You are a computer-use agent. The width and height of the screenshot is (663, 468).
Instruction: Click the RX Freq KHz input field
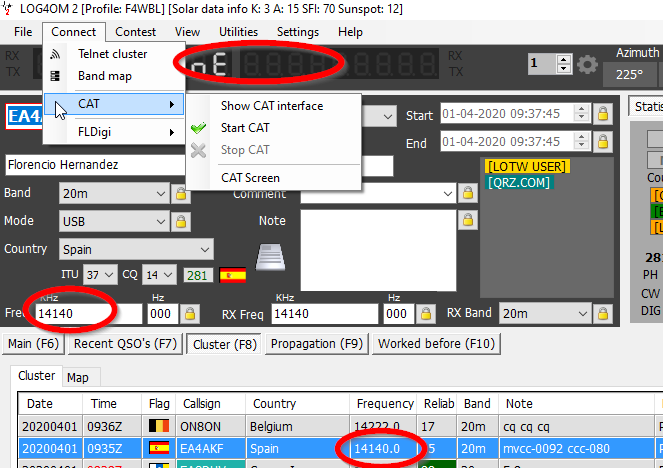pyautogui.click(x=325, y=314)
